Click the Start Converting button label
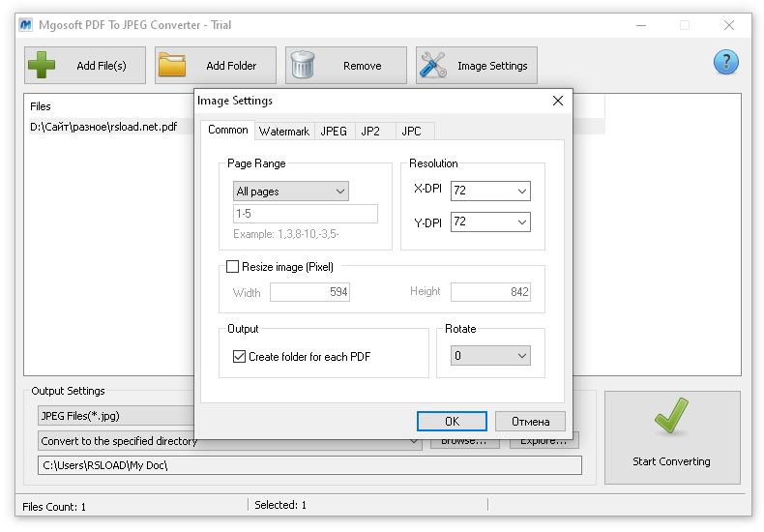The height and width of the screenshot is (532, 764). tap(671, 461)
